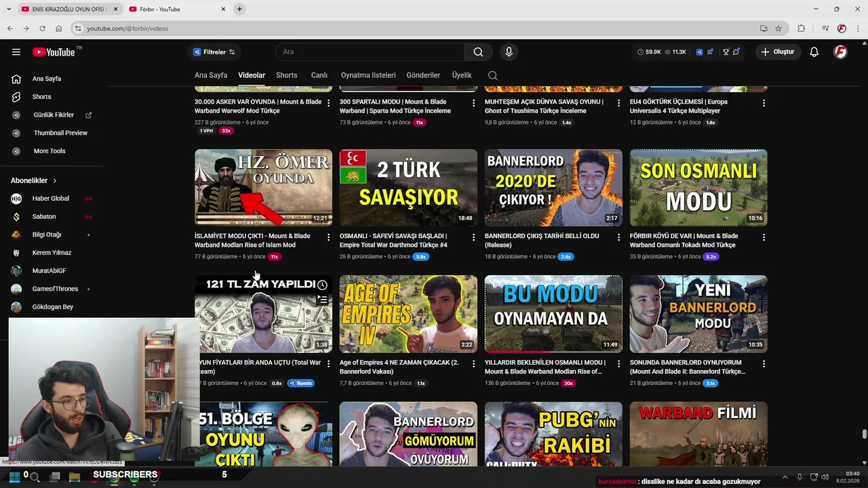
Task: Open options for Age of Empires 4 video
Action: coord(473,364)
